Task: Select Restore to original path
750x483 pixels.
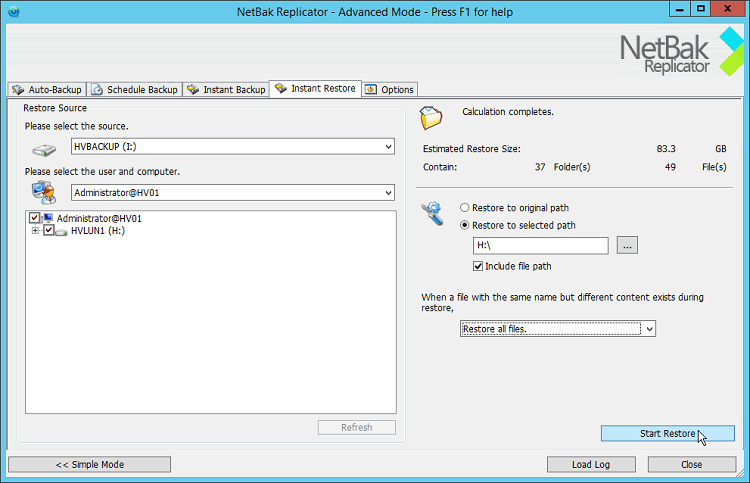Action: [x=465, y=208]
